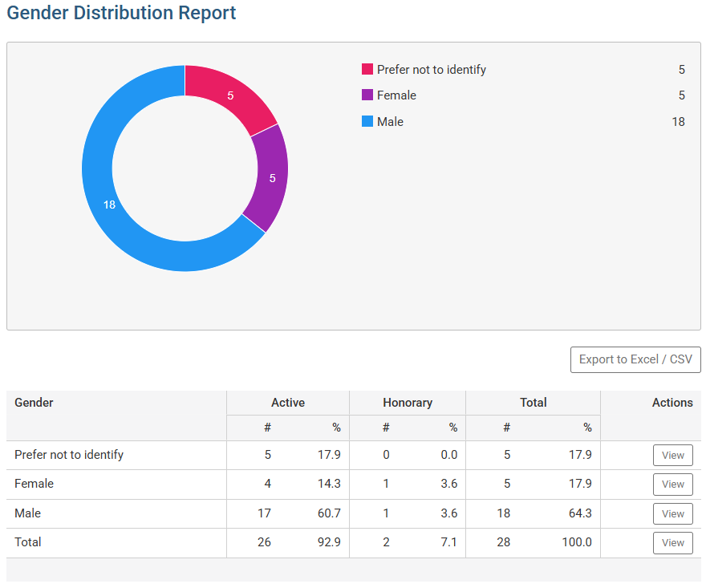
Task: Click the Actions column header
Action: [x=672, y=403]
